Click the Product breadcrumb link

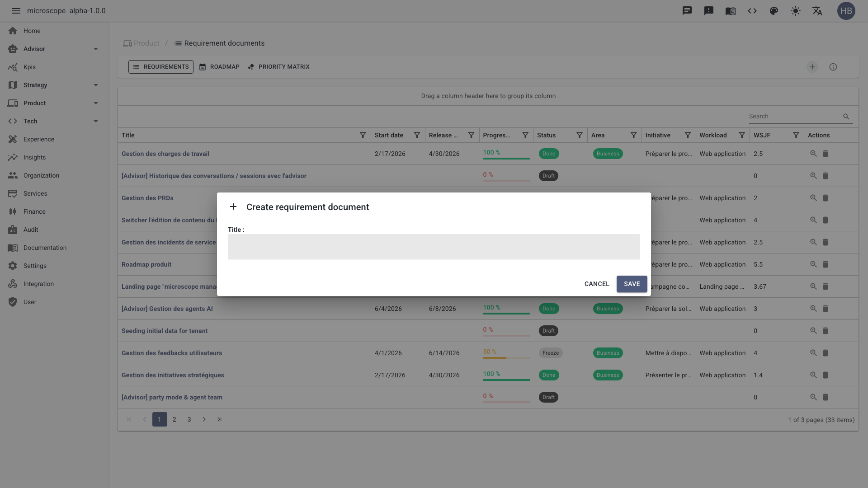pyautogui.click(x=142, y=43)
